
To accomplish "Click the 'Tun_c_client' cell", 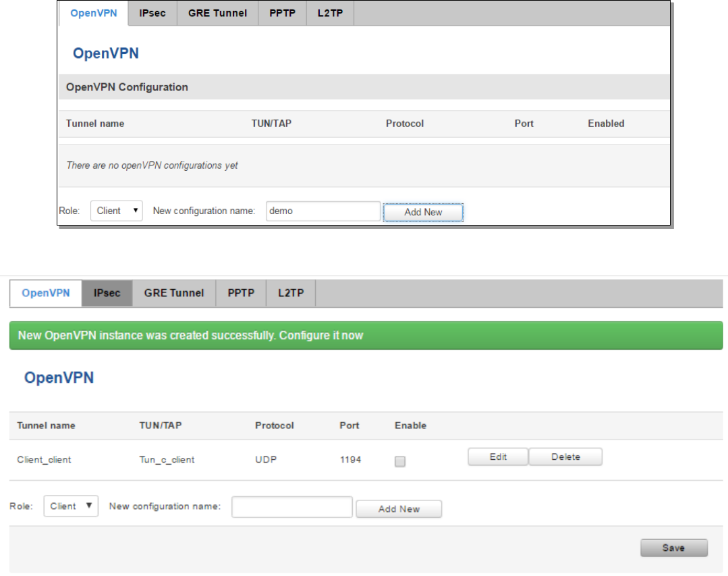I will [x=167, y=460].
